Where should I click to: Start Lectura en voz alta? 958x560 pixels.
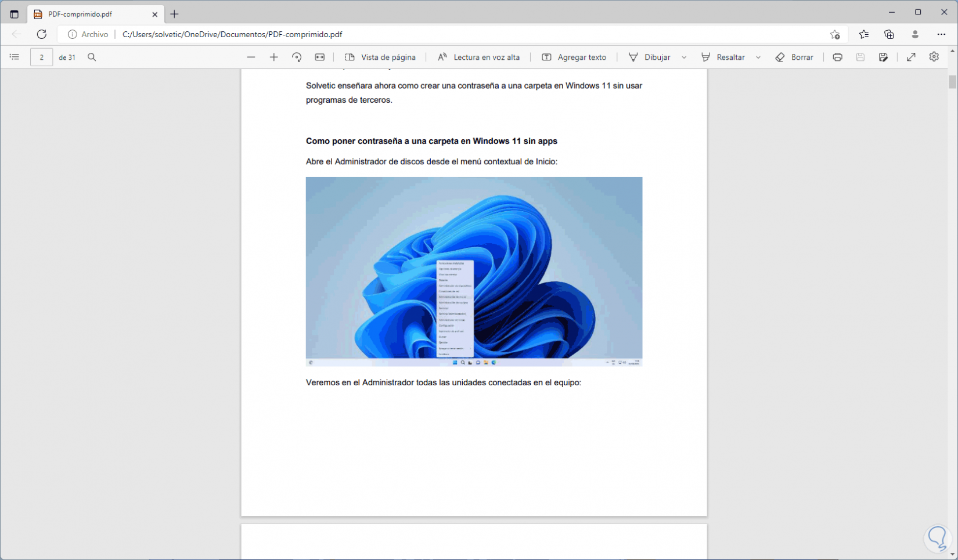tap(479, 57)
